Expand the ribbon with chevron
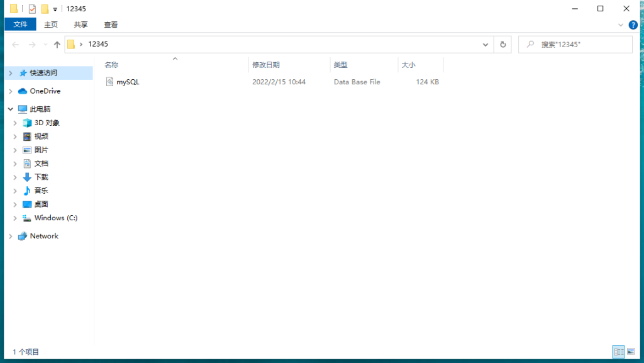This screenshot has width=644, height=363. coord(621,25)
